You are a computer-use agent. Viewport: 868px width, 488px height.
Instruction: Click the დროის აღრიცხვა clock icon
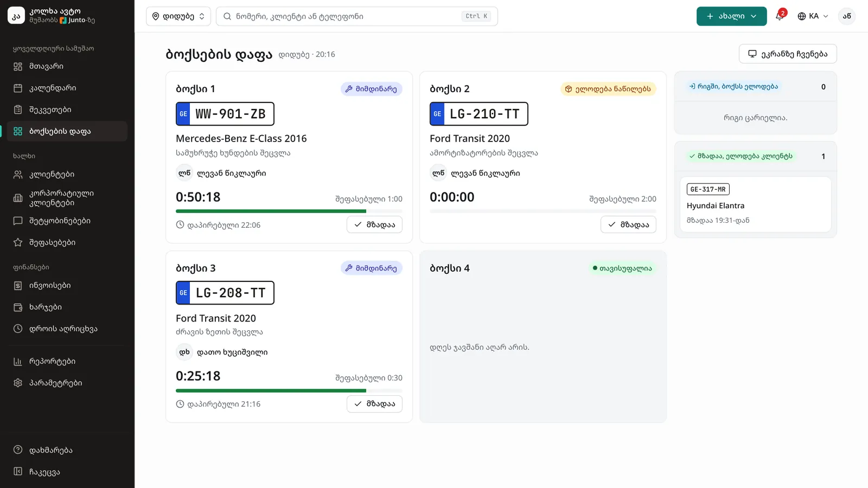click(18, 329)
